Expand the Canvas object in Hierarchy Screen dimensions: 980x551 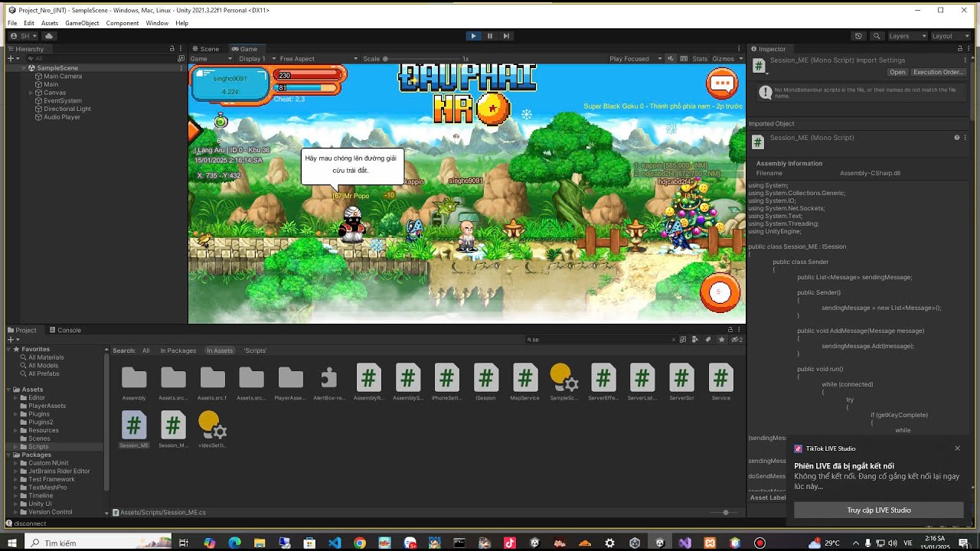click(x=31, y=93)
